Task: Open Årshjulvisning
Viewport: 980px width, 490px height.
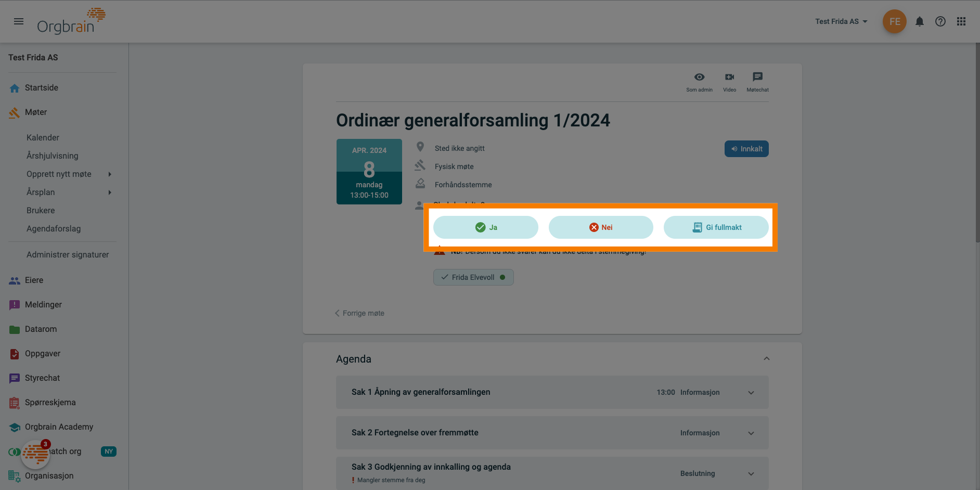Action: (x=53, y=156)
